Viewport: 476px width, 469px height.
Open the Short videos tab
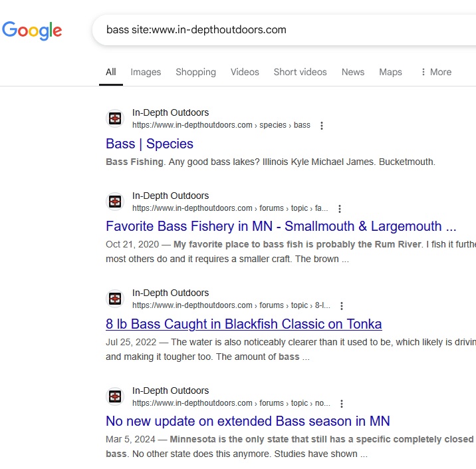300,72
